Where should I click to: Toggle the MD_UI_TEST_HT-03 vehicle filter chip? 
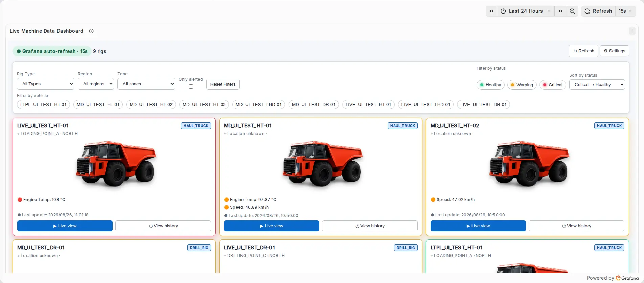tap(204, 105)
